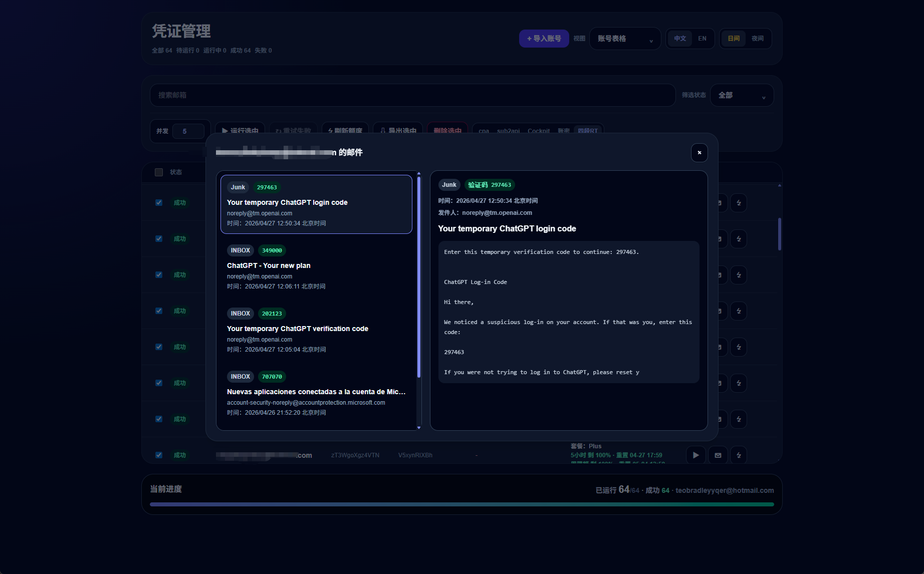This screenshot has width=924, height=574.
Task: Click the 刷新额度 refresh quota button
Action: tap(345, 129)
